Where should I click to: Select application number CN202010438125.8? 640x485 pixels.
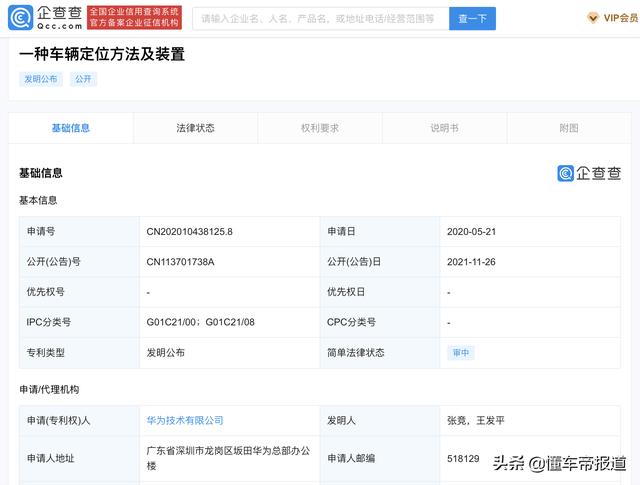pos(189,231)
